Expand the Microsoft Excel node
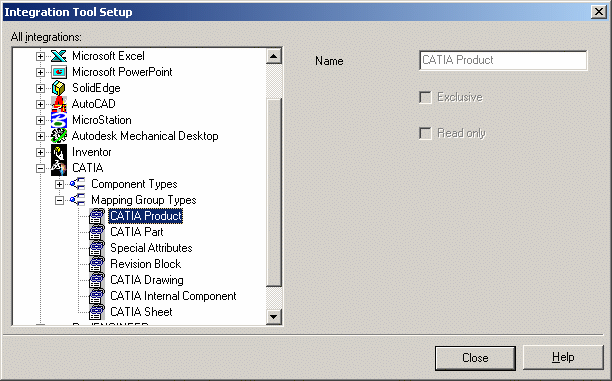 [40, 56]
